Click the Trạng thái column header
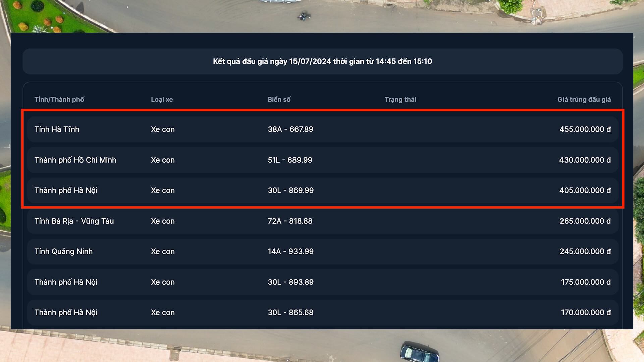Viewport: 644px width, 362px height. coord(400,99)
